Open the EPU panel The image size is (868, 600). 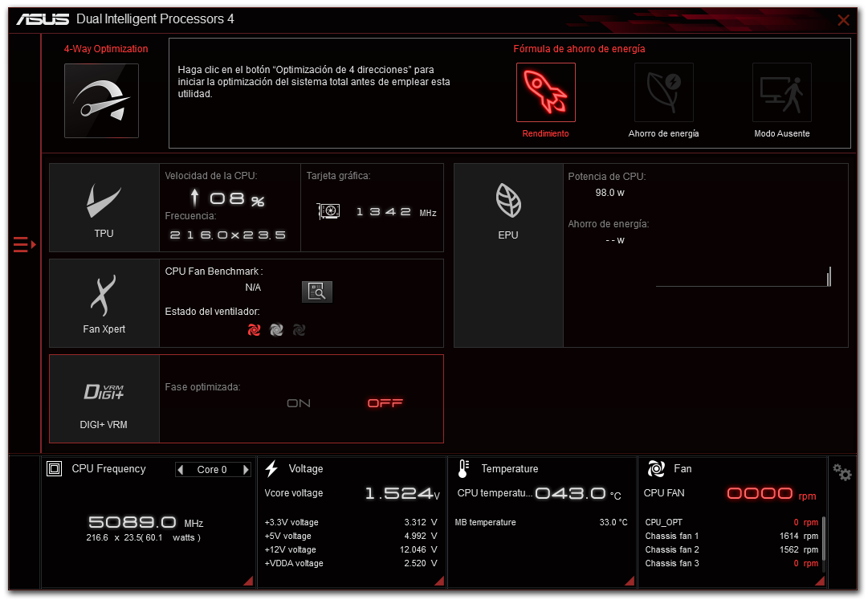pyautogui.click(x=508, y=255)
